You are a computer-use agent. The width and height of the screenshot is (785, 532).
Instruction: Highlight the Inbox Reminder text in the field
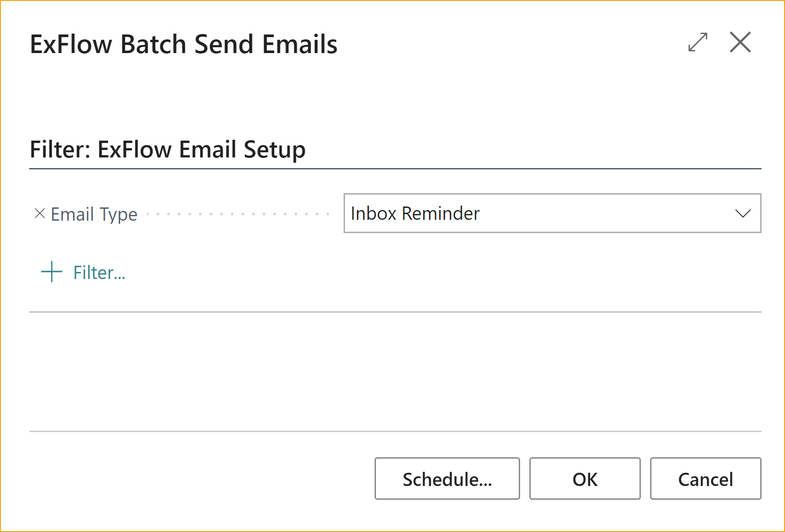(414, 214)
